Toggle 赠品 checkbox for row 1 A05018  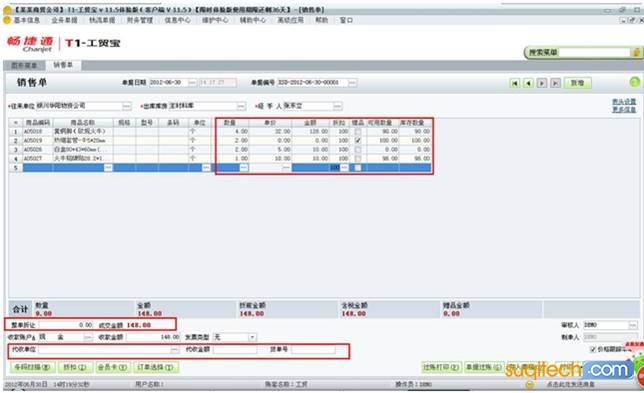pyautogui.click(x=358, y=131)
